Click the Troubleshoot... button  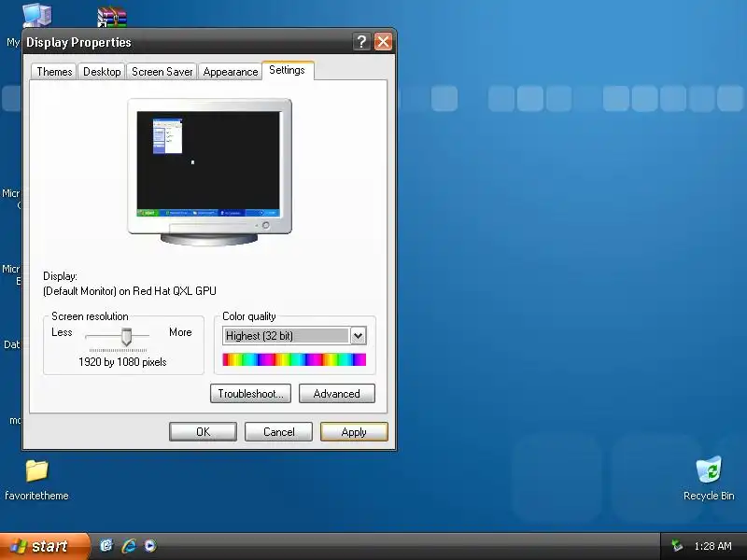[250, 394]
